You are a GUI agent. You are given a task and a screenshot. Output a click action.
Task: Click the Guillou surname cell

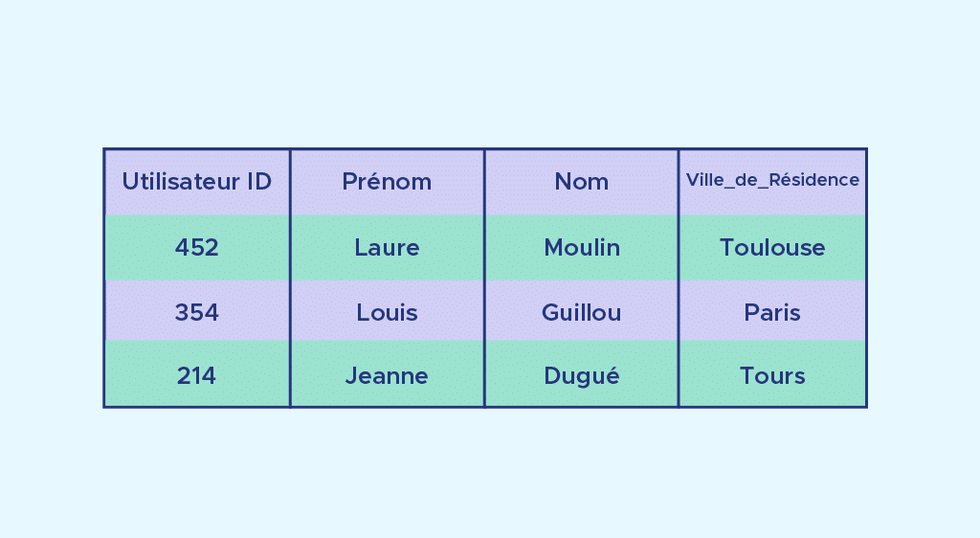click(581, 313)
